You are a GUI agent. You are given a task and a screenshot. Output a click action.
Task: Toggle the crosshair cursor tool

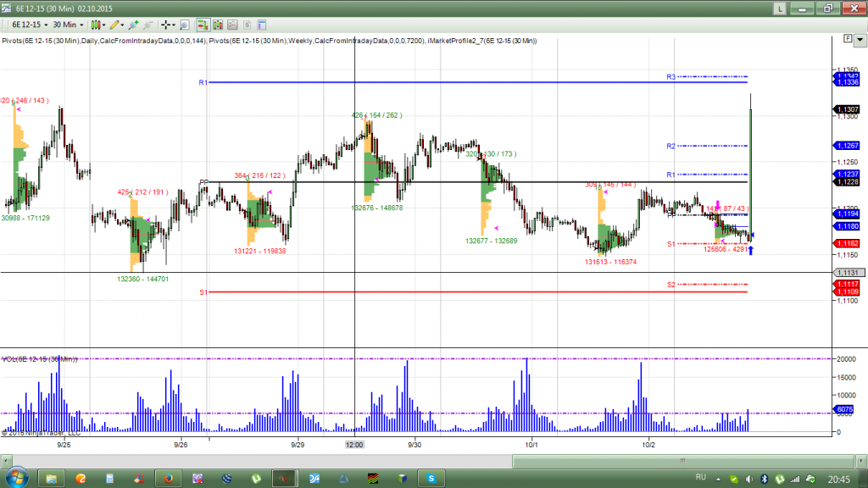(167, 25)
